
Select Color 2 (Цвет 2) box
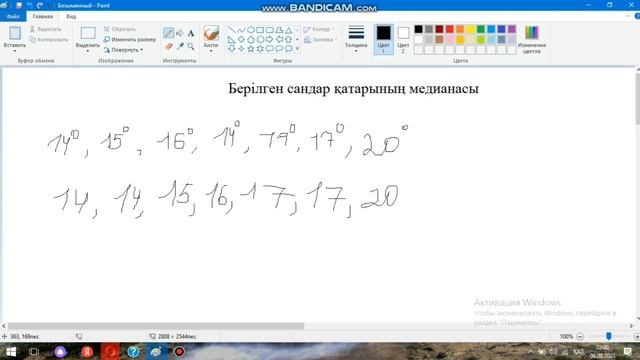[x=403, y=39]
